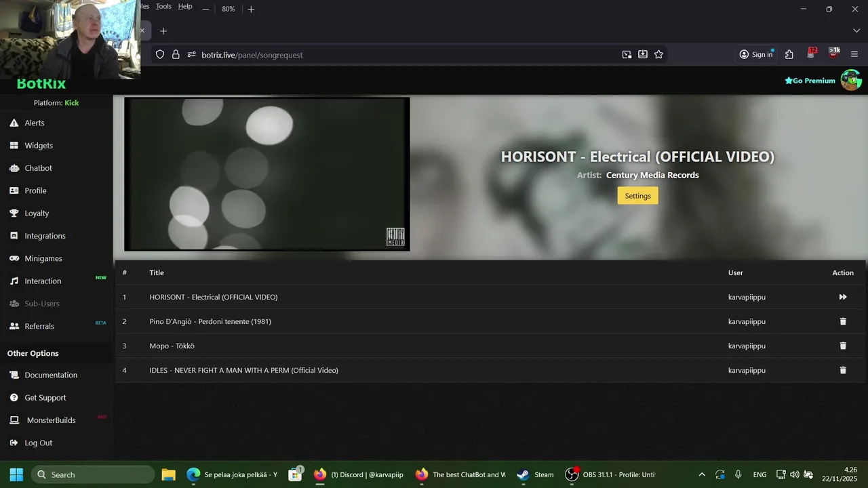
Task: Click the Firefox Sign in button
Action: coord(756,54)
